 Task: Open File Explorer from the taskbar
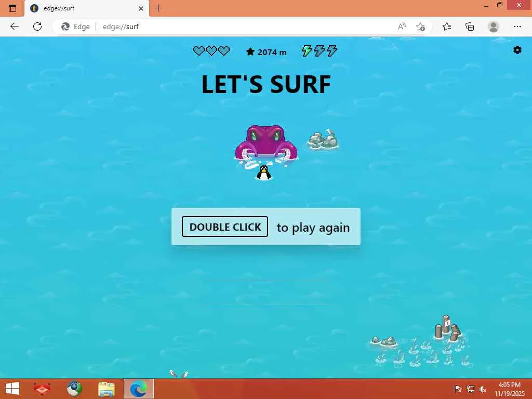106,389
